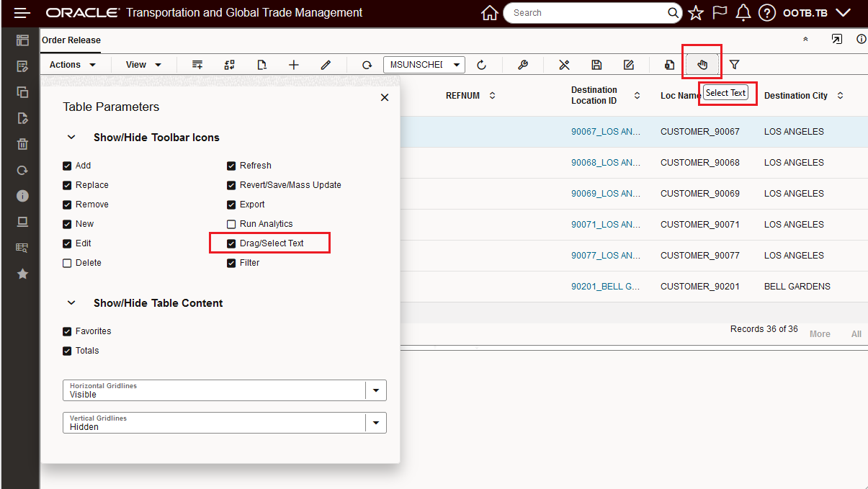
Task: Open the Filter funnel icon
Action: (734, 64)
